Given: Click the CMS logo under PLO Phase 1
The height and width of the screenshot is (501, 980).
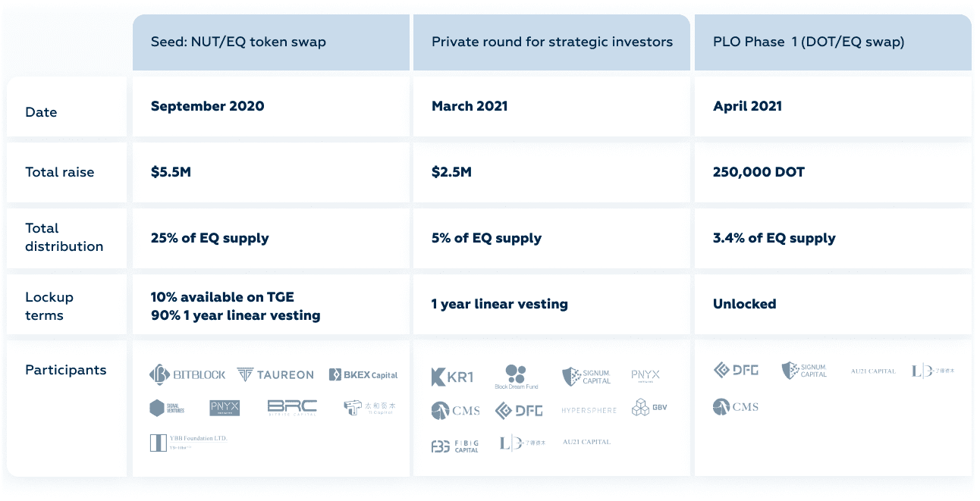Looking at the screenshot, I should pos(736,407).
